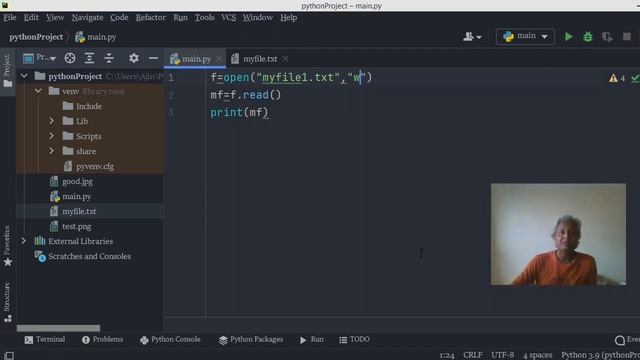Viewport: 640px width, 360px height.
Task: Open the Help menu
Action: pyautogui.click(x=289, y=18)
